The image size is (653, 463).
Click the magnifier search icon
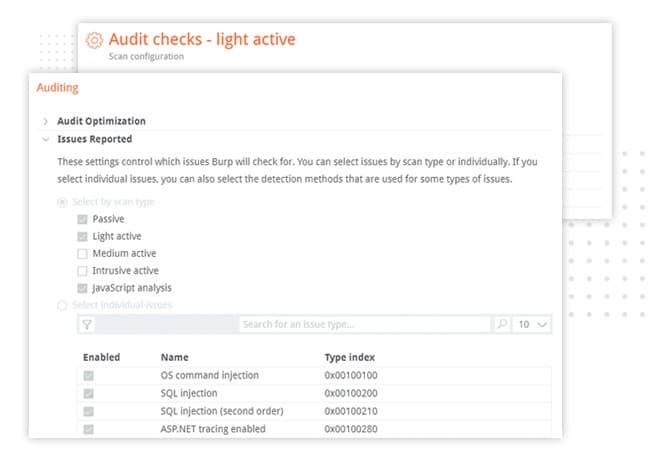tap(502, 324)
